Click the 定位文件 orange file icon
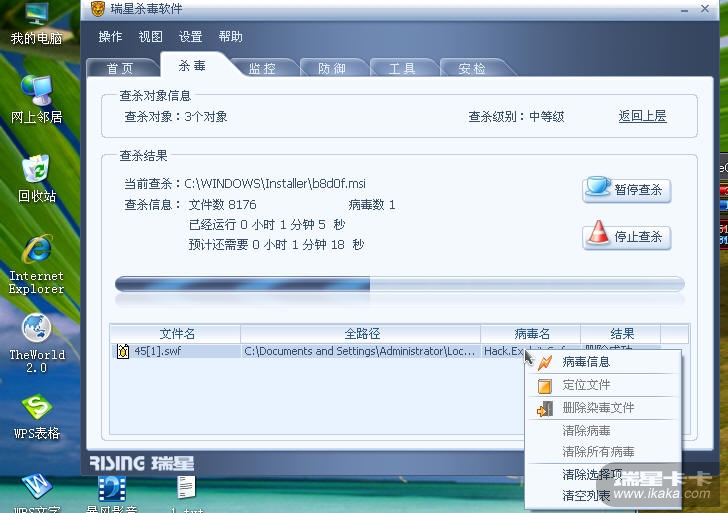 (x=545, y=385)
